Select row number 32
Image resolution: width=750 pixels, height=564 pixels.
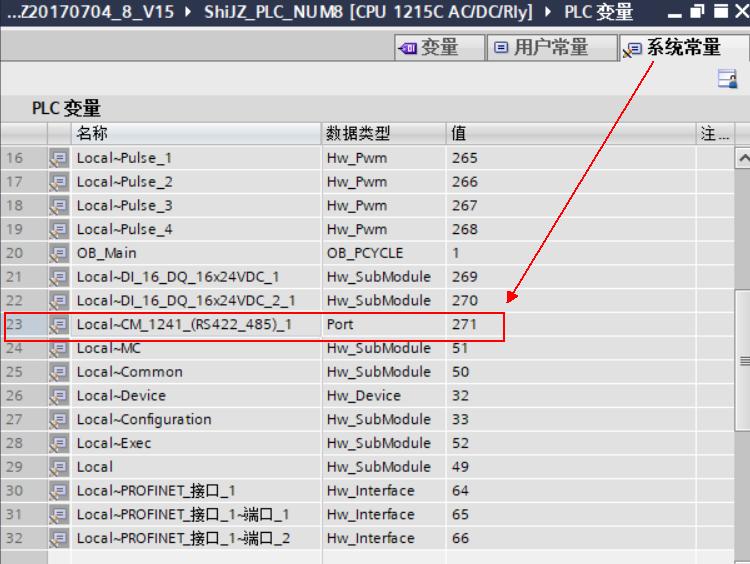tap(24, 538)
